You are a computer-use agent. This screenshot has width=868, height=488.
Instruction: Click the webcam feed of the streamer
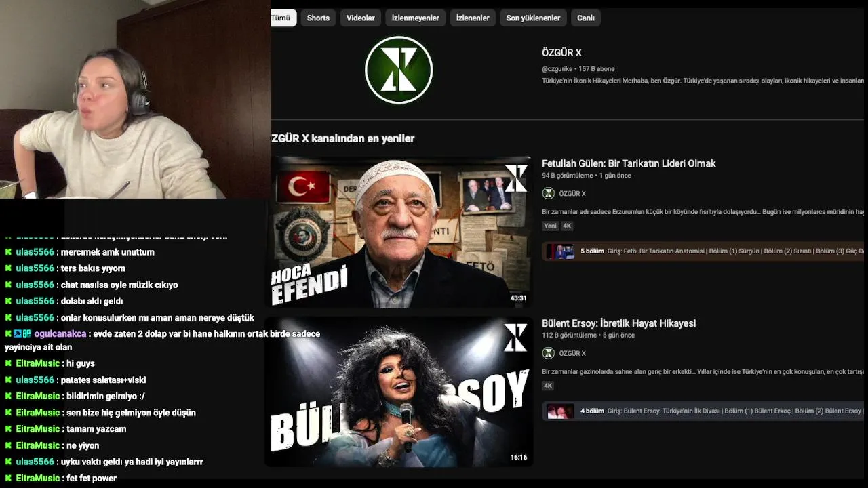click(x=135, y=99)
